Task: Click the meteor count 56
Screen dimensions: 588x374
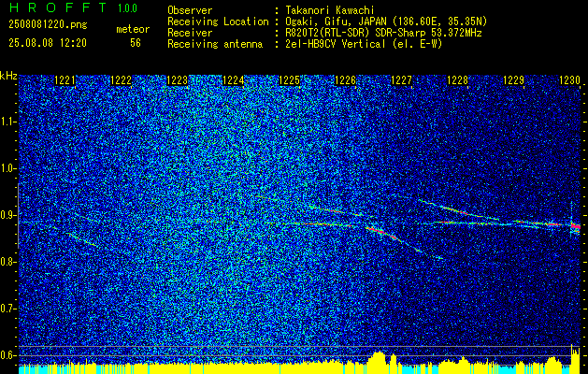Action: point(136,43)
